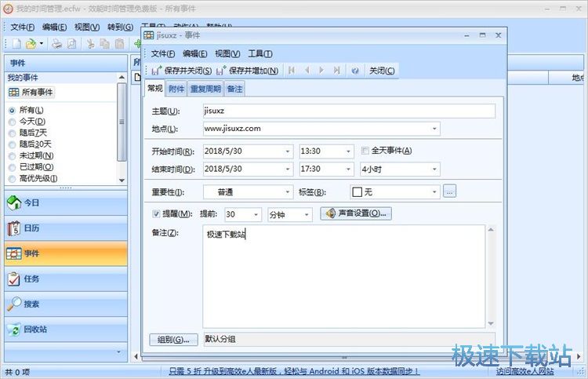Click into the 主题 subject field
Screen dimensions: 588x379
[x=349, y=111]
